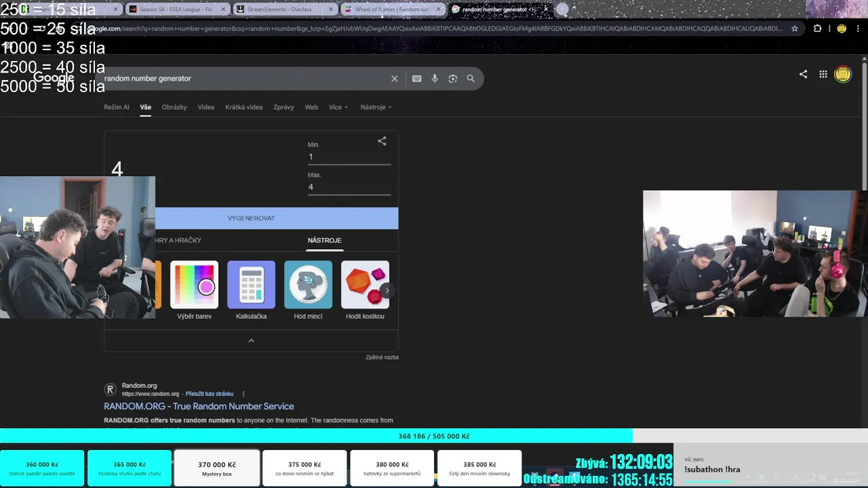Edit the Max. value field
Viewport: 868px width, 488px height.
point(349,187)
